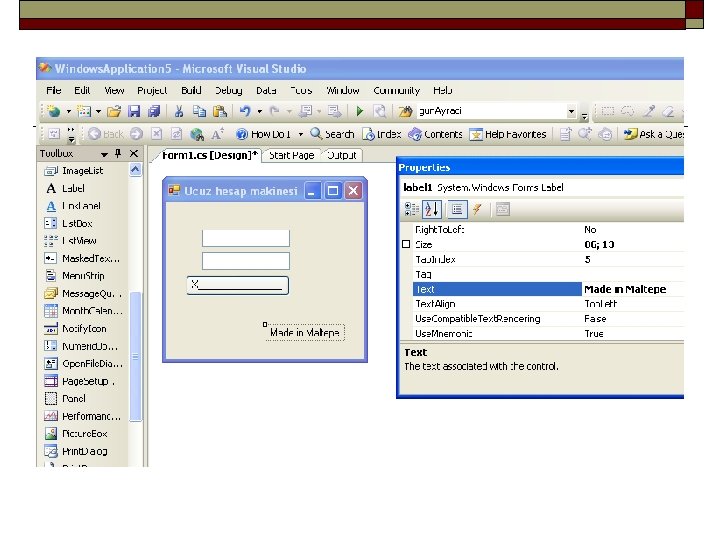Open the toolbar options overflow arrow
Image resolution: width=720 pixels, height=540 pixels.
tap(585, 116)
